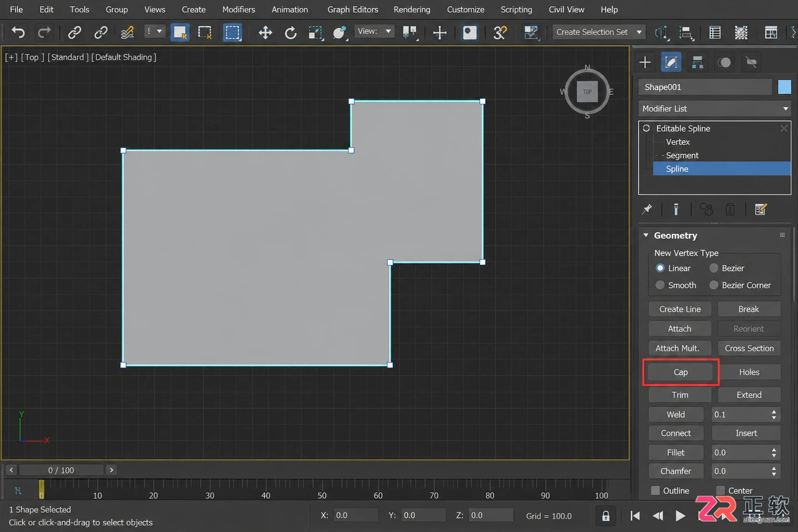Select the Vertex sub-object level
Image resolution: width=798 pixels, height=532 pixels.
(678, 142)
